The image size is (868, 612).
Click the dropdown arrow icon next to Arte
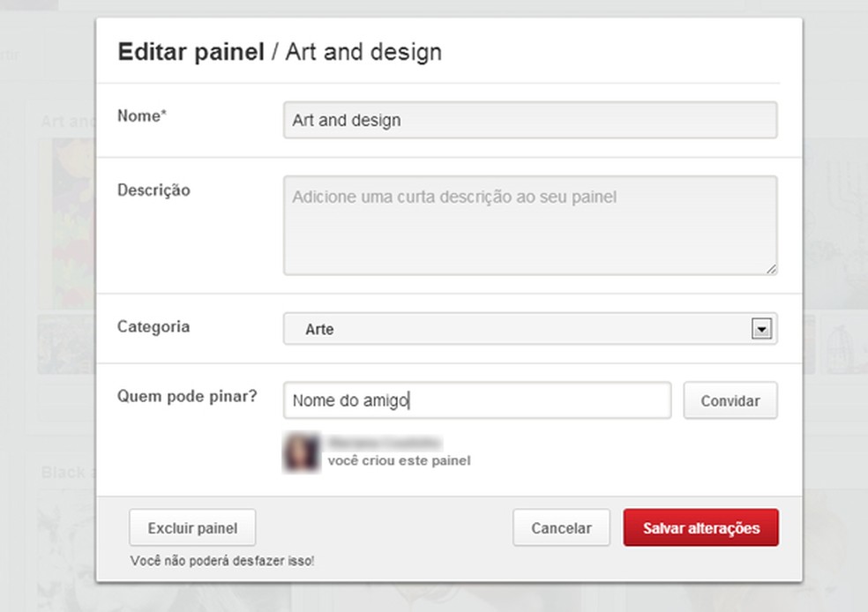pos(762,328)
